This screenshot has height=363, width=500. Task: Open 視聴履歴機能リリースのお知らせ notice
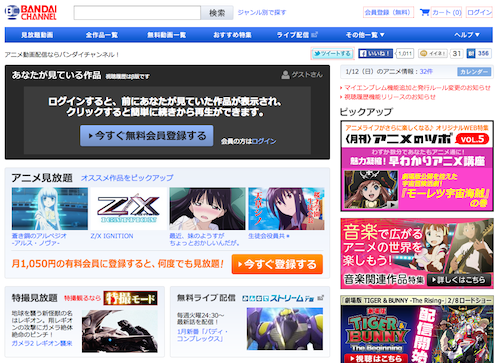[390, 97]
